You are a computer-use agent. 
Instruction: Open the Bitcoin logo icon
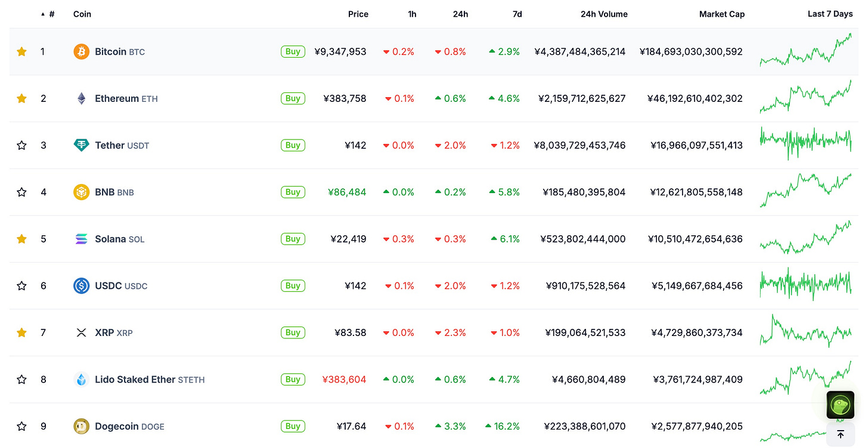[81, 52]
